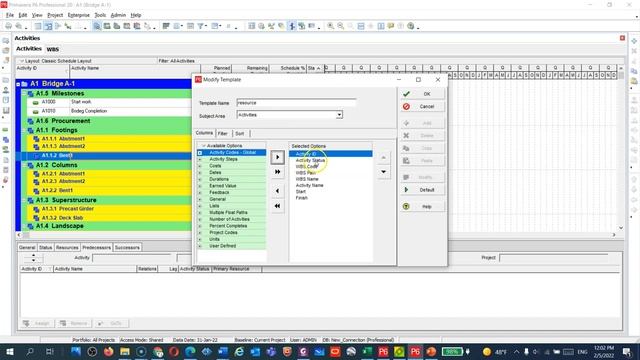Select Percent Completes in Available Options
This screenshot has width=640, height=360.
pyautogui.click(x=228, y=226)
